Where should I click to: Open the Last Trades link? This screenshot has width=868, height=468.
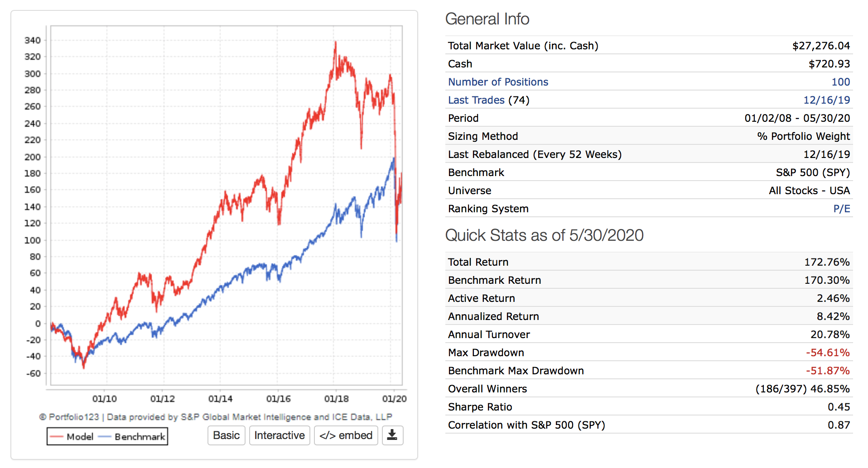(476, 100)
